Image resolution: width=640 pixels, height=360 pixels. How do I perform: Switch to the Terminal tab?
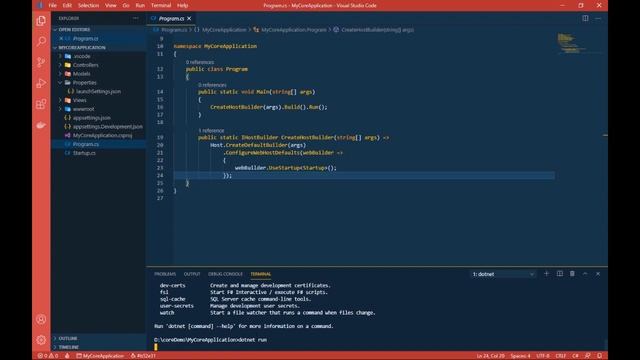pos(260,274)
